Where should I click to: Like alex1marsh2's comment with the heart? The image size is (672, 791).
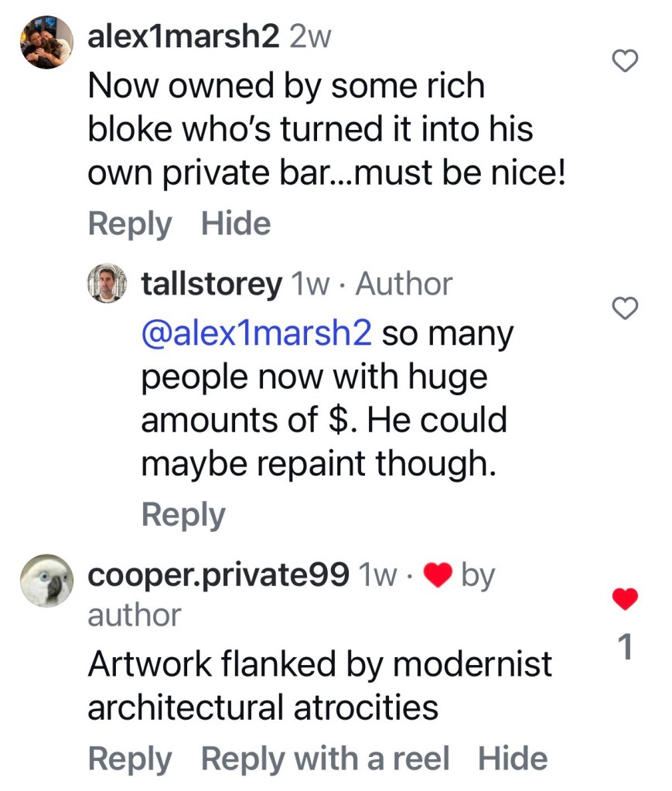click(x=625, y=60)
